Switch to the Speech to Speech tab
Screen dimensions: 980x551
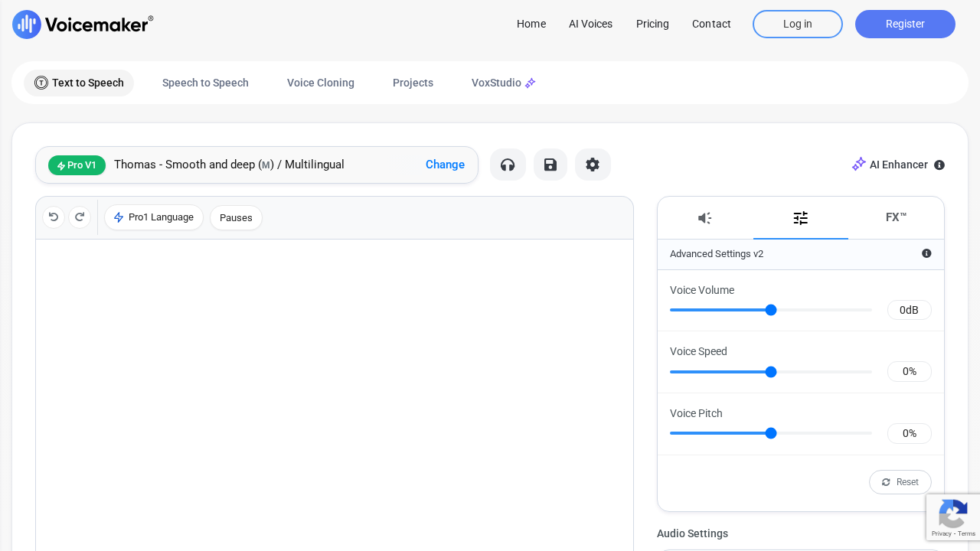205,83
